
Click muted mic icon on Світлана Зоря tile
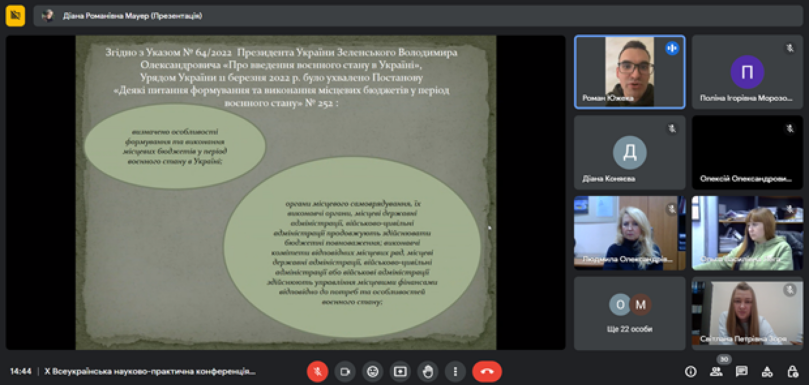789,290
